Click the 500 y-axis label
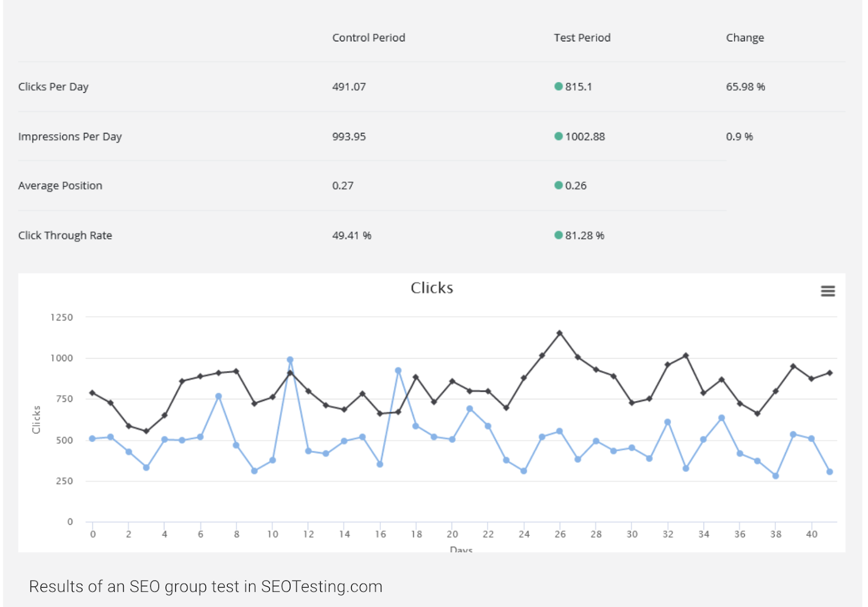This screenshot has width=868, height=607. click(64, 440)
